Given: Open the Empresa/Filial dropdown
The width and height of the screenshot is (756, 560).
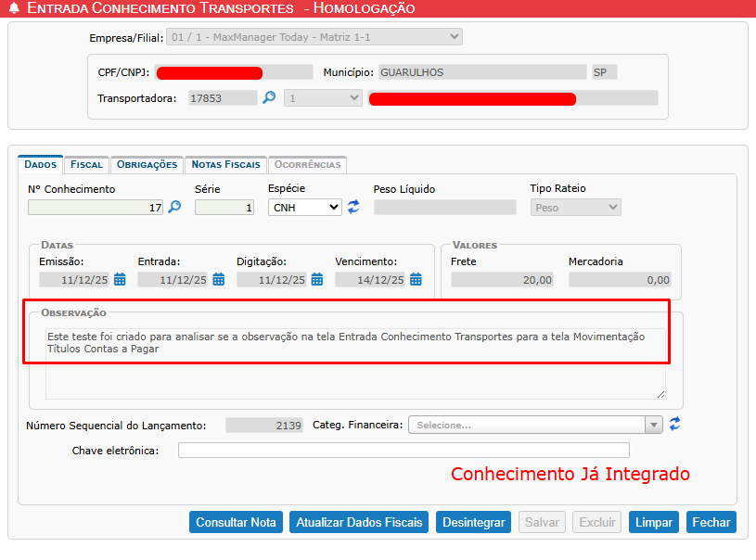Looking at the screenshot, I should 314,37.
